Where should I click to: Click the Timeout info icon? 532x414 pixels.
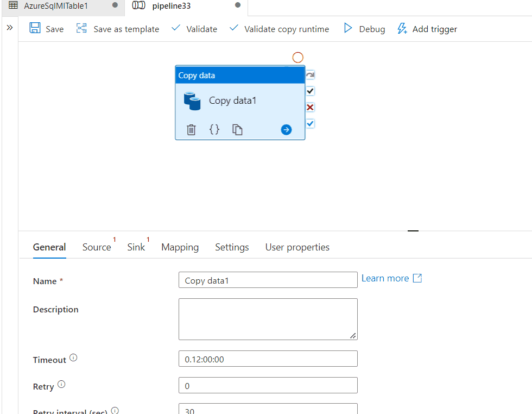72,357
